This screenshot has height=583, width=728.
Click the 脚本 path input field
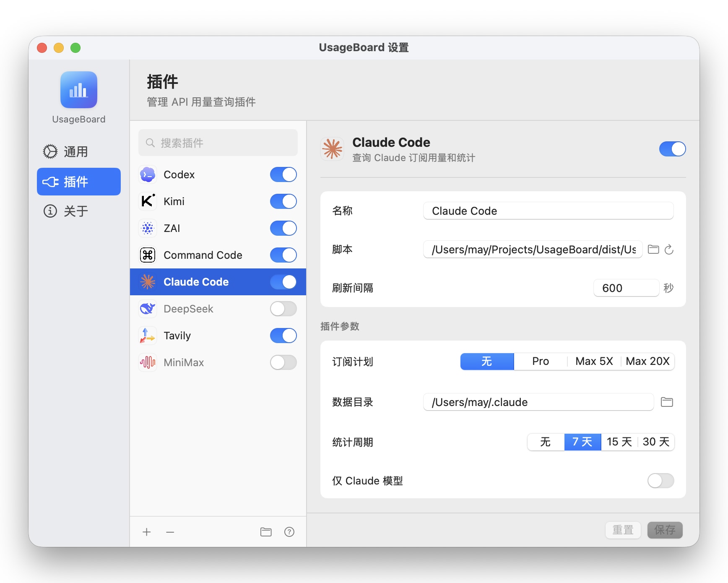(533, 250)
